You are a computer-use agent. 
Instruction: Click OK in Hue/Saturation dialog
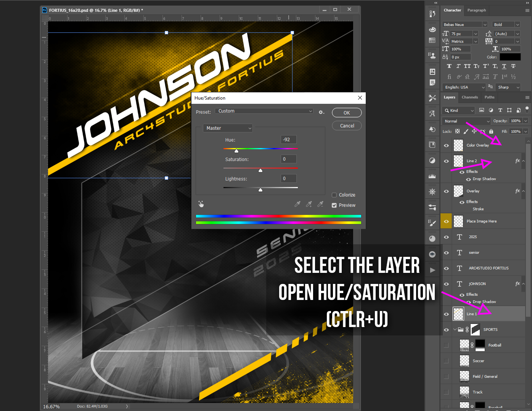pyautogui.click(x=347, y=113)
